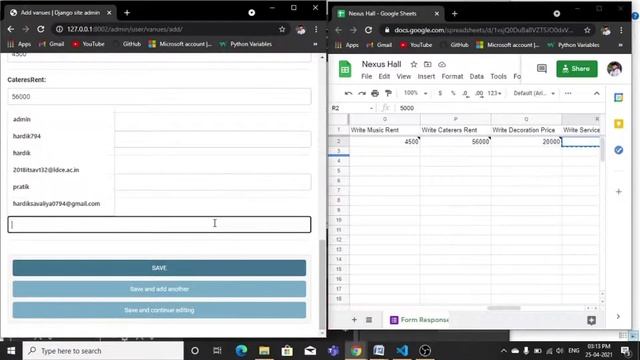The width and height of the screenshot is (640, 360).
Task: Reload the Google Sheets page
Action: point(368,30)
